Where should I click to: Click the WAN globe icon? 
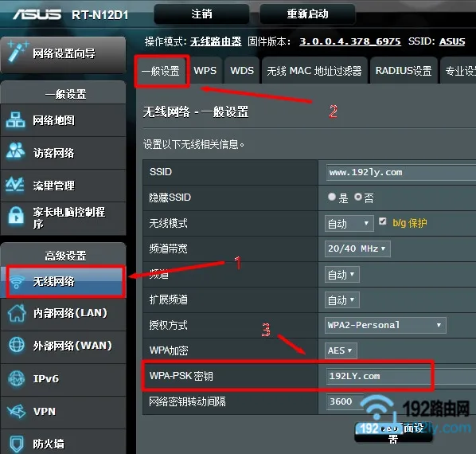tap(17, 345)
